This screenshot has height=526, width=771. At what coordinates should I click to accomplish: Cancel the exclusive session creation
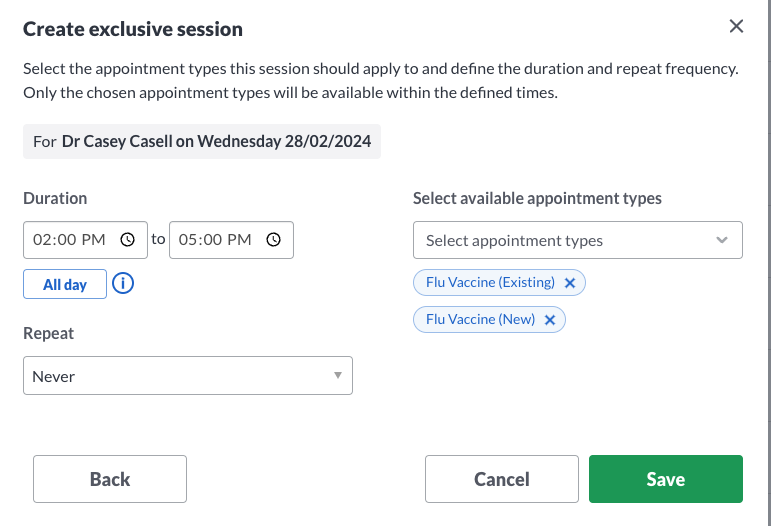(502, 479)
